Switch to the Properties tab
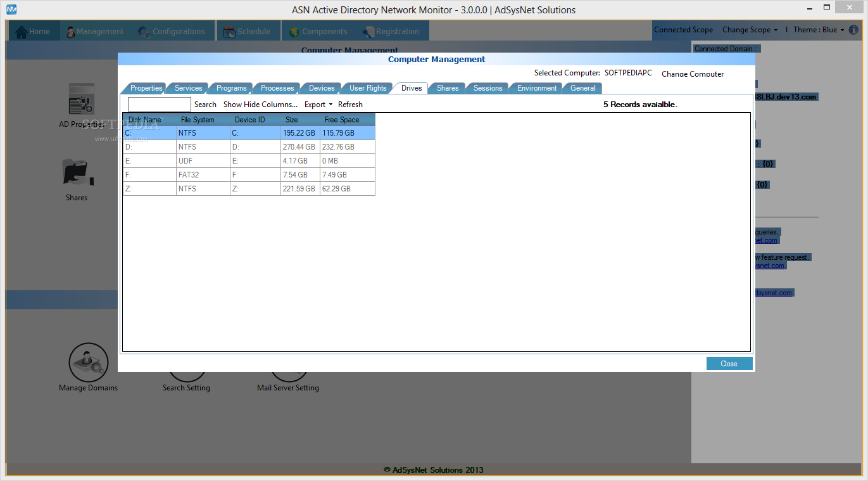The image size is (868, 481). point(146,88)
